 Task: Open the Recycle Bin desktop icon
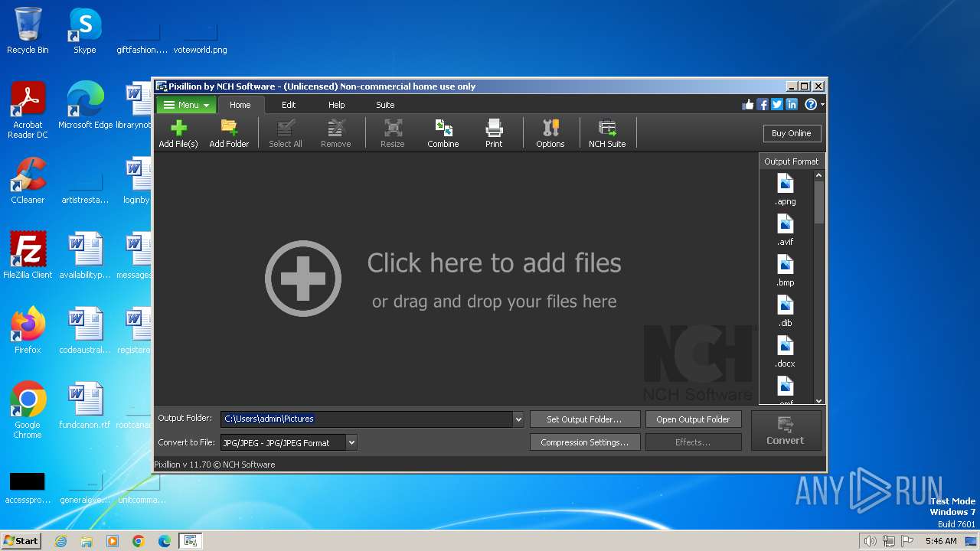click(x=28, y=31)
